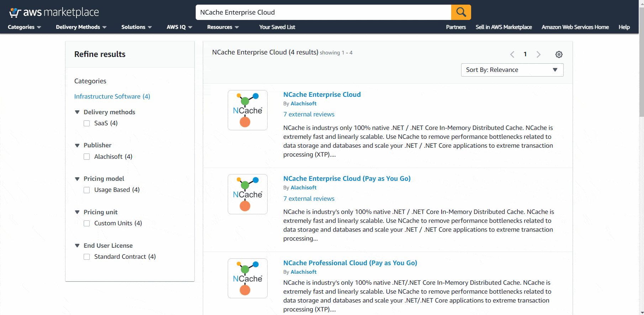Open NCache Enterprise Cloud Pay as You Go logo
Viewport: 644px width, 315px height.
(248, 194)
